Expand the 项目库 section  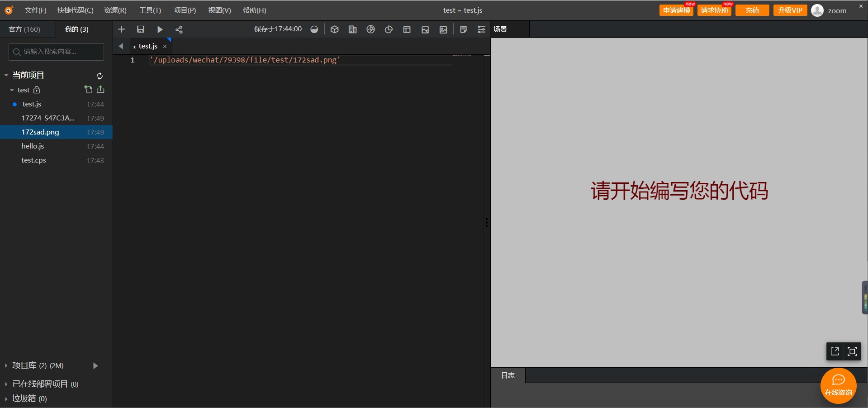(x=6, y=365)
